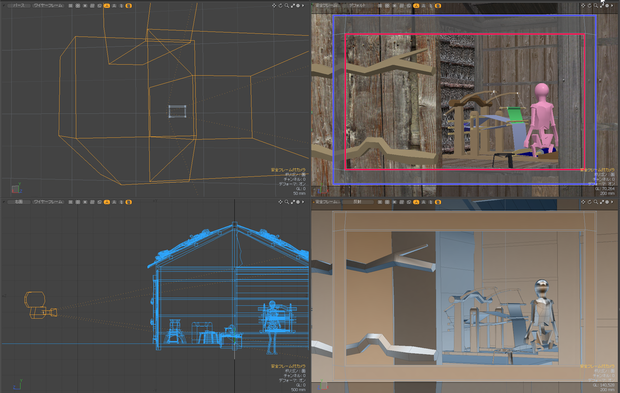Toggle the orange round icon in the perspective wireframe viewport header
Image resolution: width=620 pixels, height=393 pixels.
(x=129, y=6)
